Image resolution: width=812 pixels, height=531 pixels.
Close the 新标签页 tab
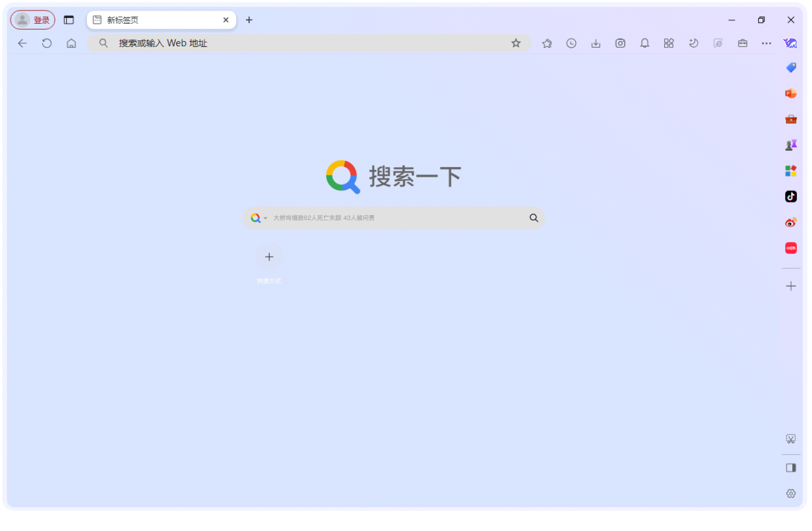226,20
